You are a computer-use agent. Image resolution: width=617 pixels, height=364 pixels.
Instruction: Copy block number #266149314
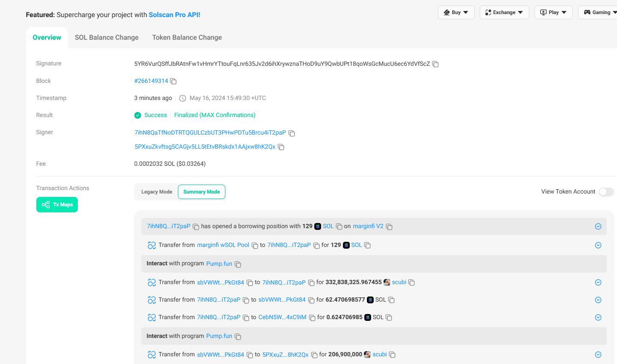click(x=173, y=81)
